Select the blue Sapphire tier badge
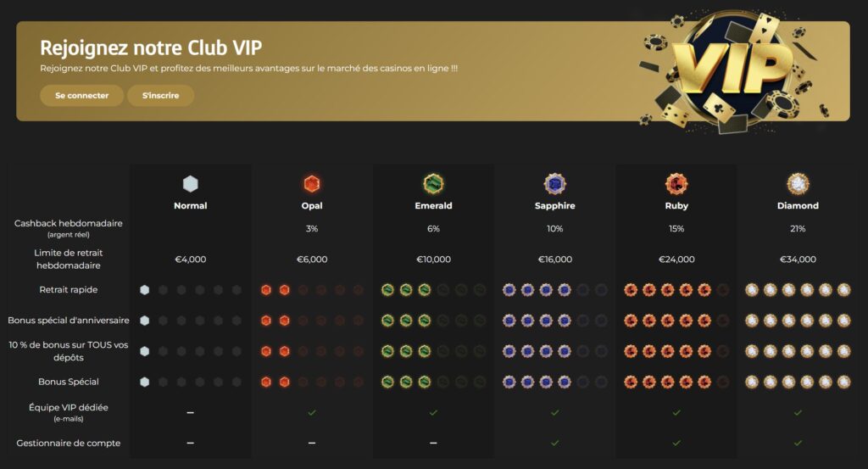This screenshot has width=868, height=469. click(554, 184)
